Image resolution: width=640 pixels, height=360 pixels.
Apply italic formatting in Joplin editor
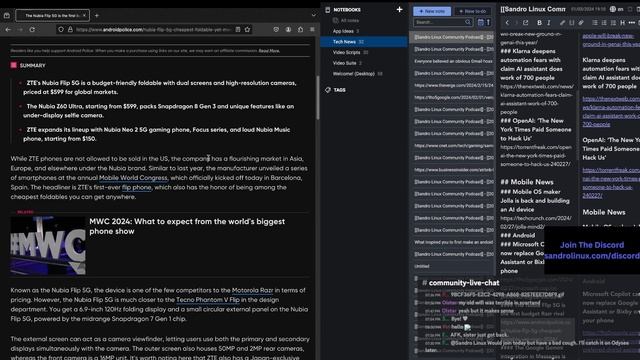[549, 23]
